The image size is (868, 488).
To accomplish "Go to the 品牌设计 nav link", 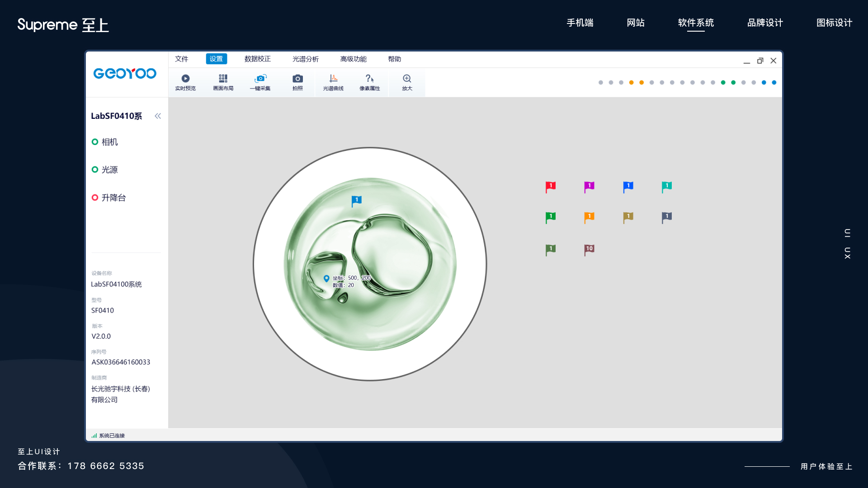I will click(x=765, y=23).
